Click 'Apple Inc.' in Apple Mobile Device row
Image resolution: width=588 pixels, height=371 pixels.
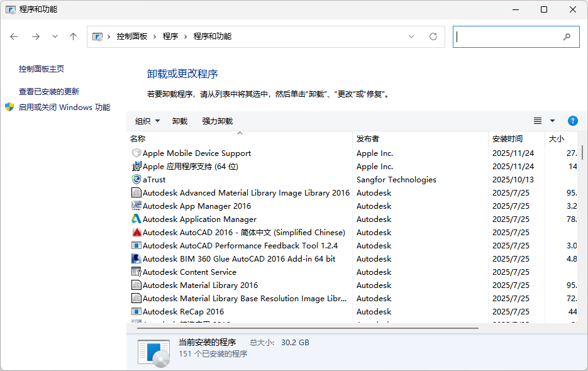tap(375, 153)
